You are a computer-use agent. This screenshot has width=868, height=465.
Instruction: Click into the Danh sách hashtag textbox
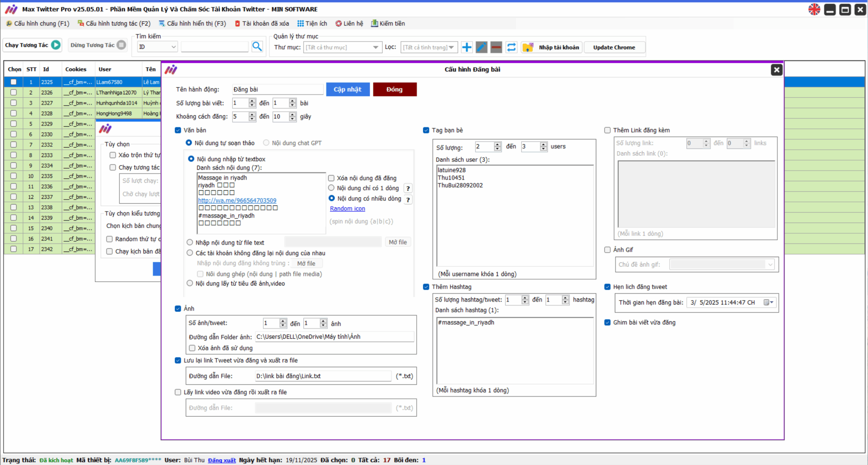coord(515,350)
